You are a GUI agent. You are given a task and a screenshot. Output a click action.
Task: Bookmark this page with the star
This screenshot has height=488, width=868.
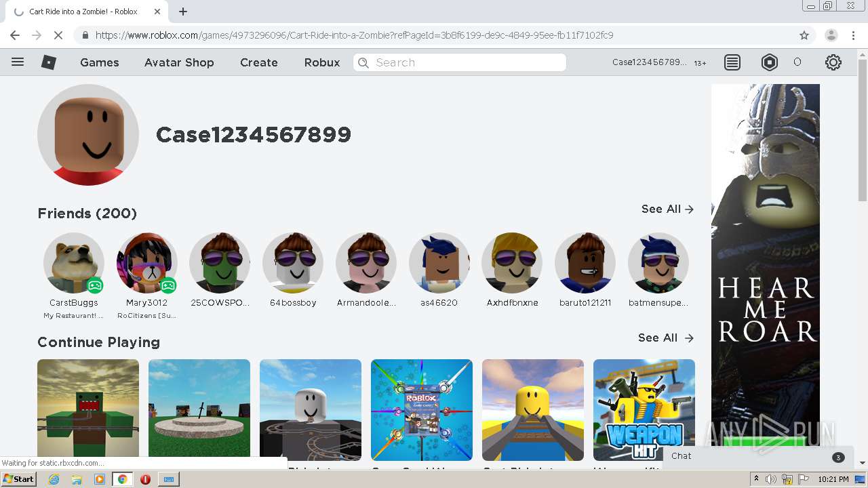[x=804, y=35]
